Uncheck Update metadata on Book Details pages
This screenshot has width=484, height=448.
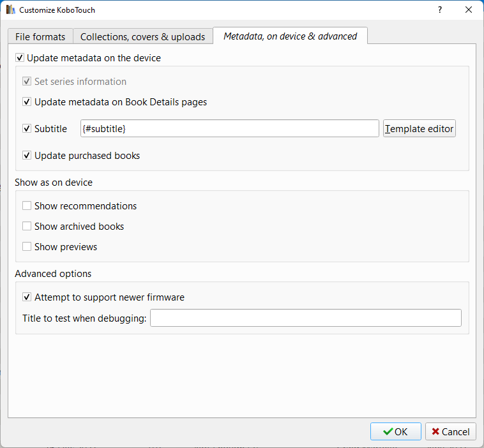pyautogui.click(x=27, y=102)
